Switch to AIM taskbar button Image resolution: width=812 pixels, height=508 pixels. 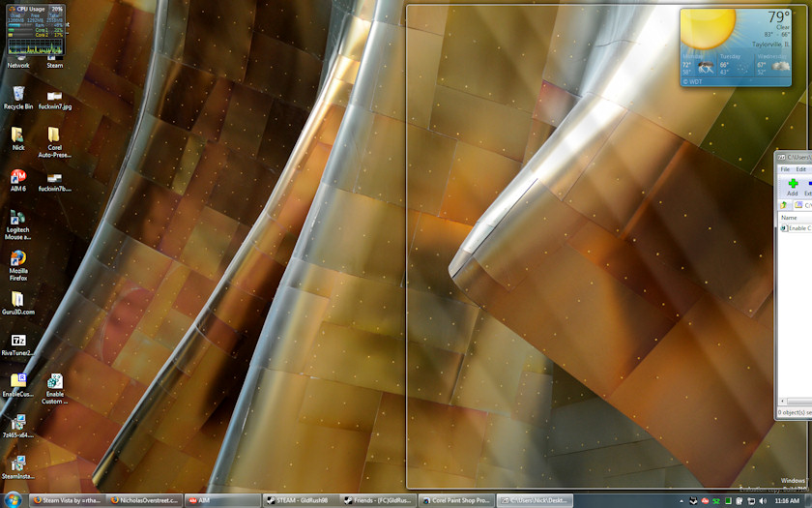pyautogui.click(x=222, y=500)
